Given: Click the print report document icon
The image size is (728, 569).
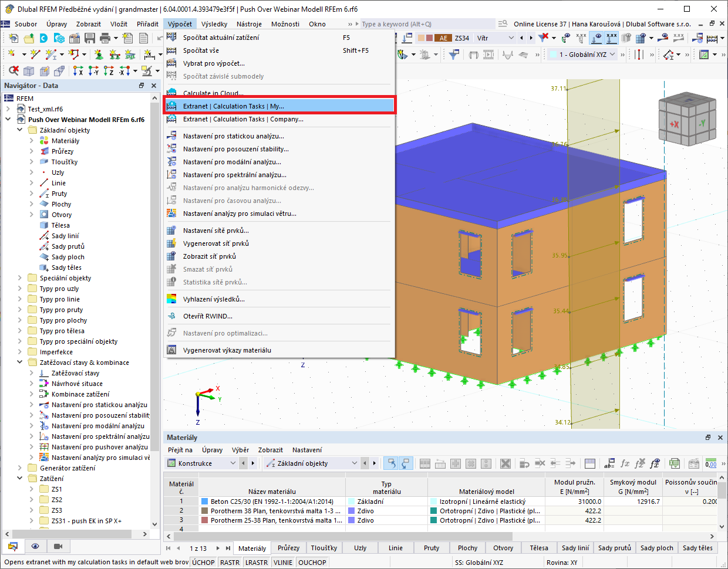Looking at the screenshot, I should 144,38.
